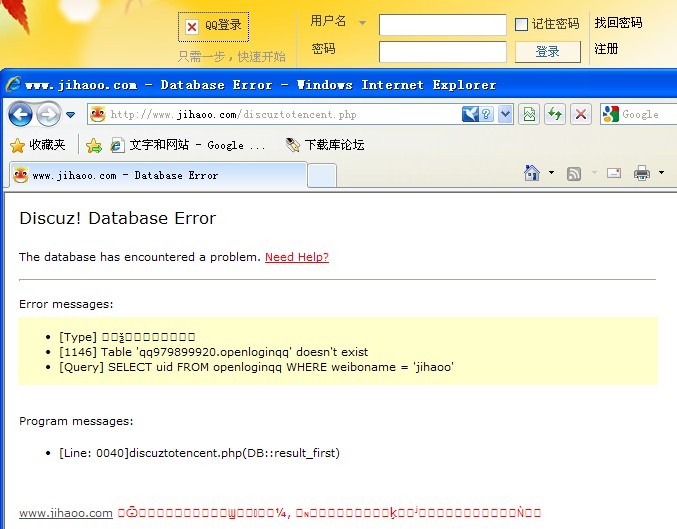677x529 pixels.
Task: Expand the Print dropdown arrow
Action: [661, 173]
